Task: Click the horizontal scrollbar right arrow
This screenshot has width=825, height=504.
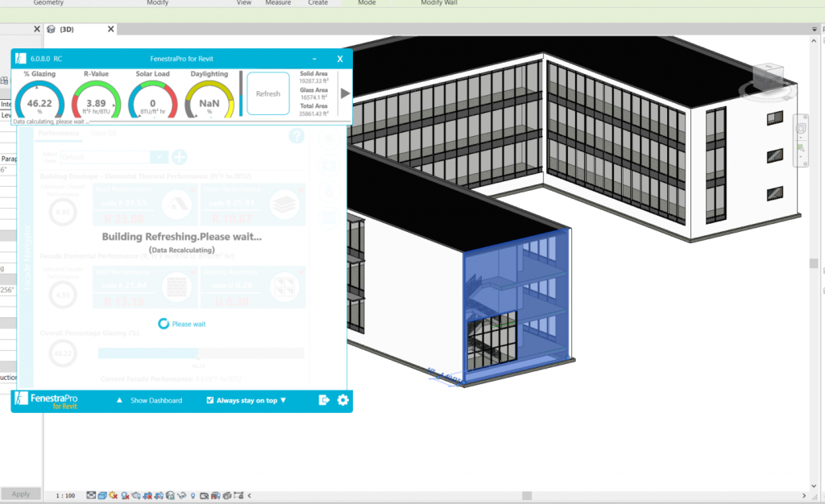Action: click(804, 496)
